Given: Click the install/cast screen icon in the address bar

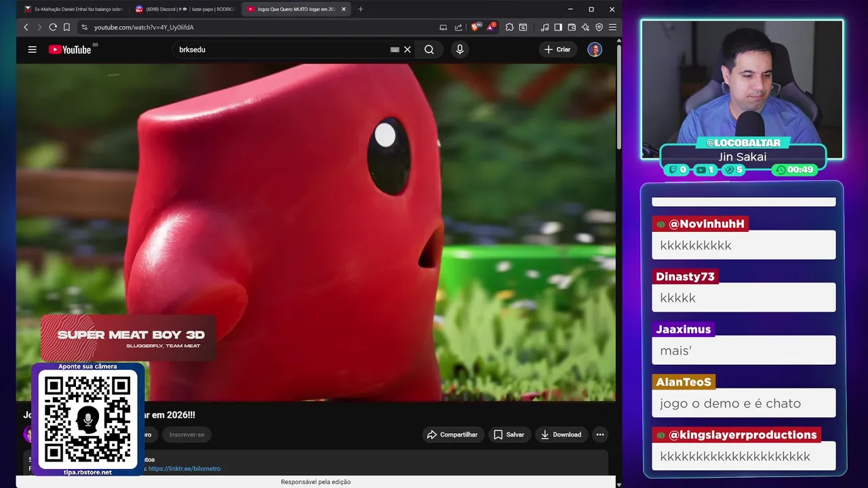Looking at the screenshot, I should click(x=443, y=27).
